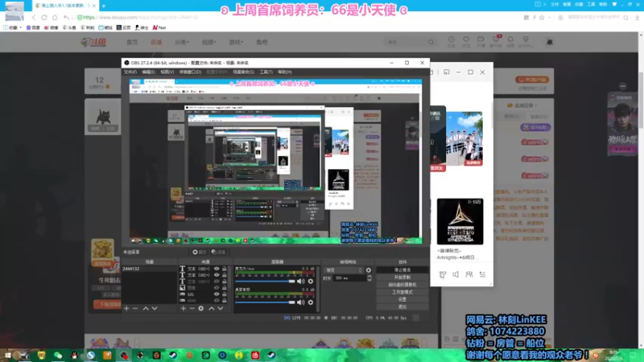The image size is (644, 362).
Task: Open the transition type 渐变 dropdown
Action: tap(344, 270)
